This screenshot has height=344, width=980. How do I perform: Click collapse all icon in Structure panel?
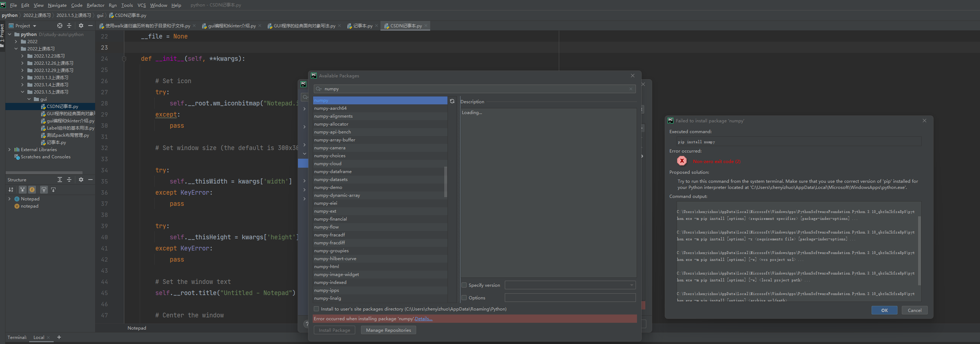[x=69, y=180]
